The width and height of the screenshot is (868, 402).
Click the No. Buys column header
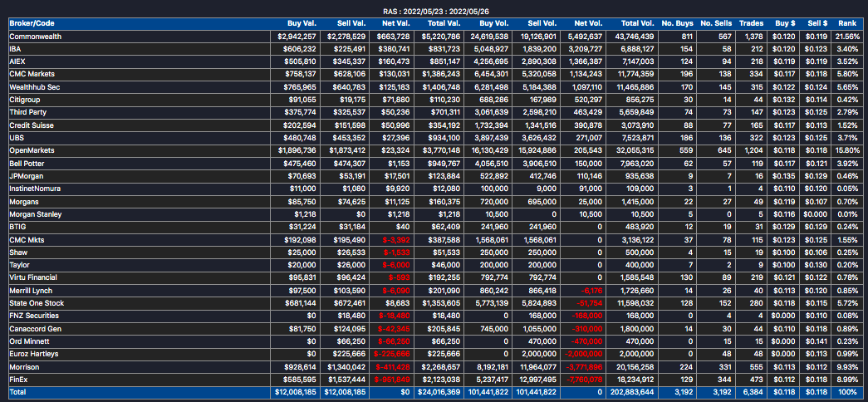click(x=677, y=23)
